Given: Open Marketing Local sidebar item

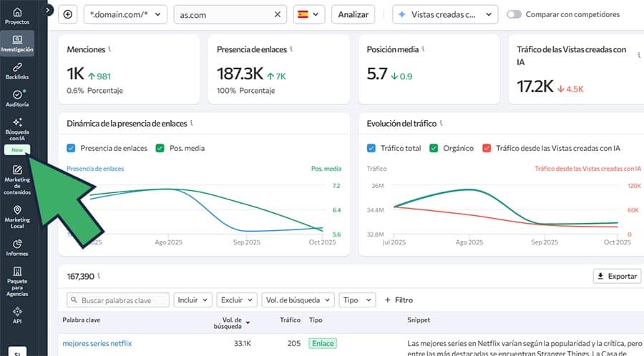Looking at the screenshot, I should click(x=17, y=217).
